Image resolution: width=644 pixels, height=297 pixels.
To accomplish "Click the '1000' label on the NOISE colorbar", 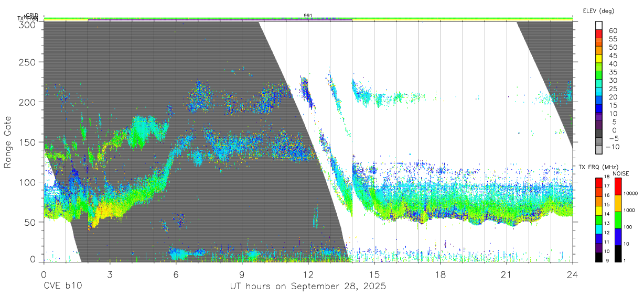I will (x=630, y=210).
